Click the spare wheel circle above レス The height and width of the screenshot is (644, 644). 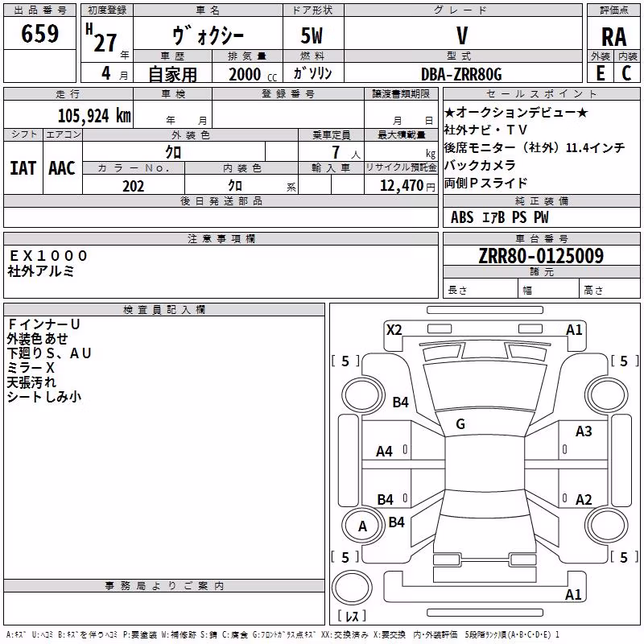(x=352, y=588)
